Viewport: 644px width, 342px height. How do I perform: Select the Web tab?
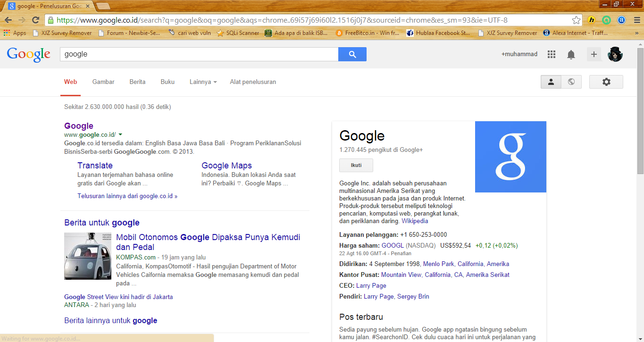point(71,82)
